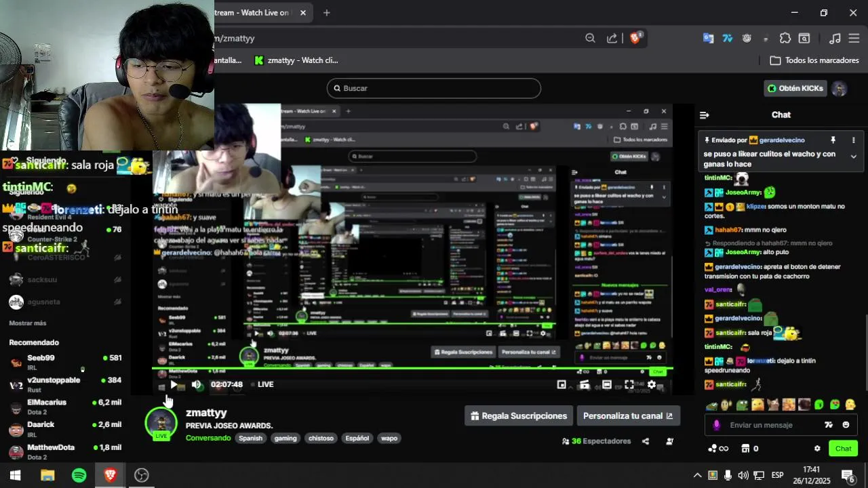Expand the pinned message chevron
868x488 pixels.
tap(853, 157)
